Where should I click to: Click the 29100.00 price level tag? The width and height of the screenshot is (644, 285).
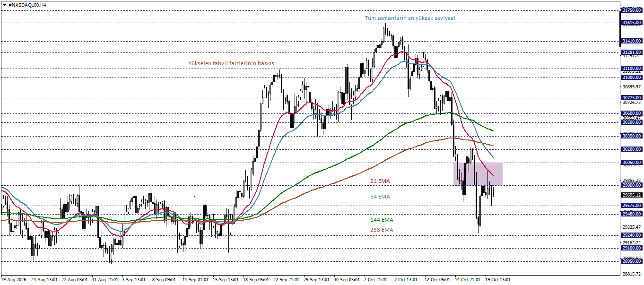(x=631, y=248)
